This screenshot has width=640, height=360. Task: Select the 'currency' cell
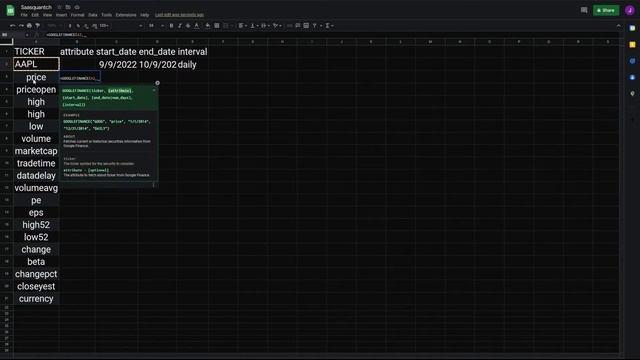coord(36,298)
